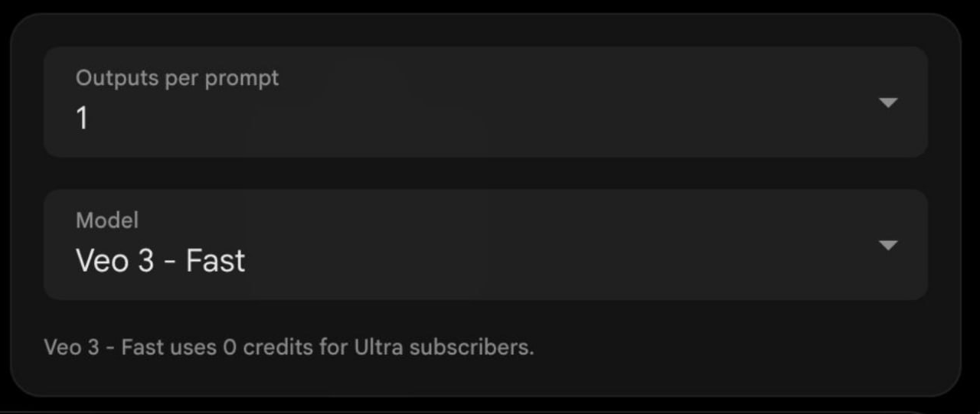
Task: Click the Model dropdown arrow icon
Action: pyautogui.click(x=887, y=246)
